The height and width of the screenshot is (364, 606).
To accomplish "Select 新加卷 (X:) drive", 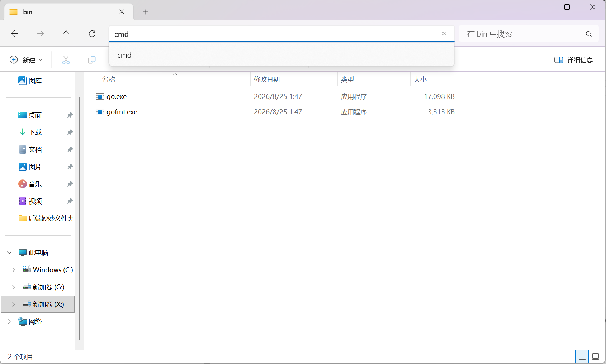I will click(x=43, y=304).
